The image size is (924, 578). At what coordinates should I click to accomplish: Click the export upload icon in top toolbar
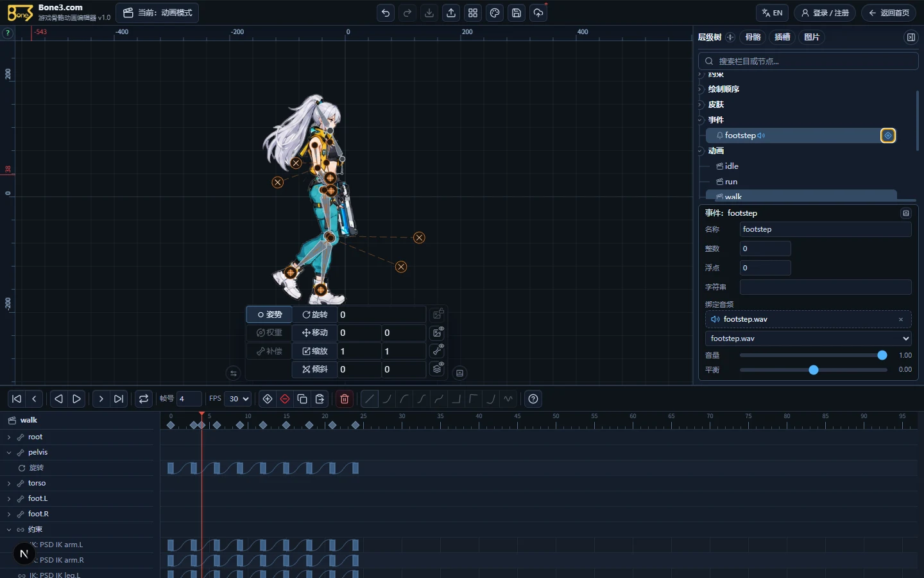coord(451,13)
